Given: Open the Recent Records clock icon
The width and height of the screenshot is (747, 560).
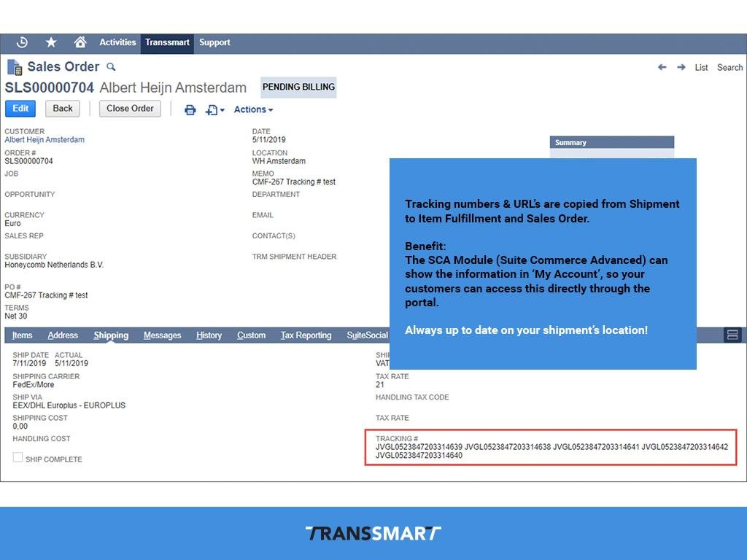Looking at the screenshot, I should coord(22,42).
